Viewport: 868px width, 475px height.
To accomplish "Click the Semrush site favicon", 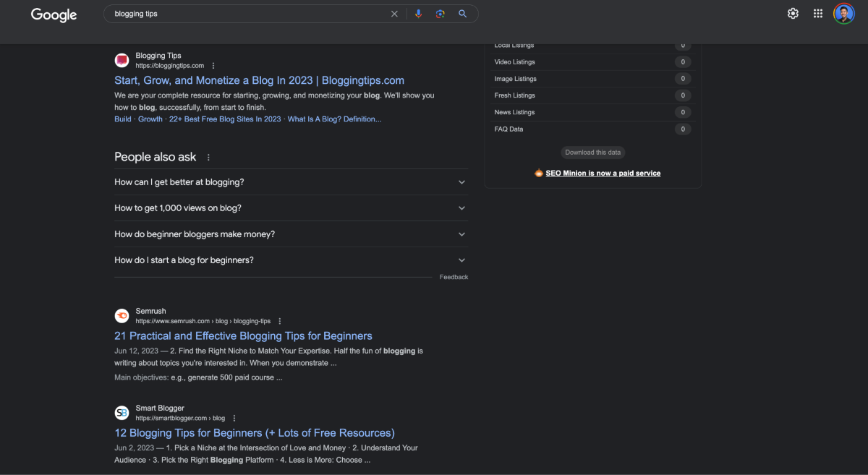I will [122, 316].
